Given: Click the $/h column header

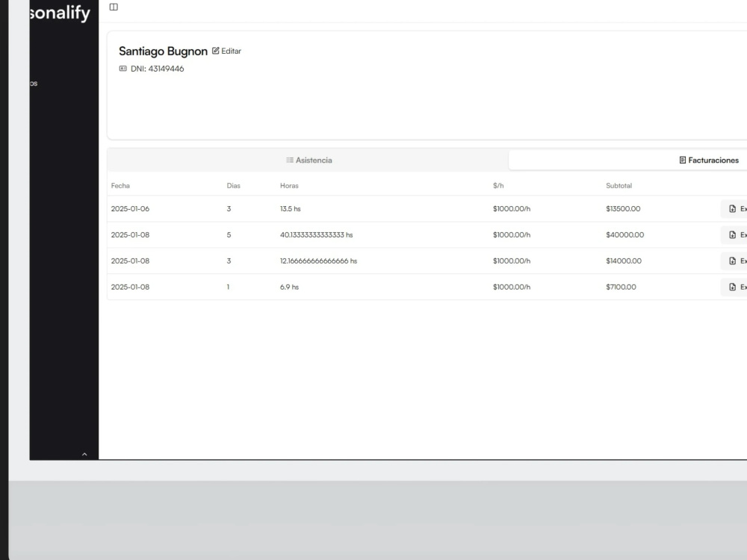Looking at the screenshot, I should 498,186.
